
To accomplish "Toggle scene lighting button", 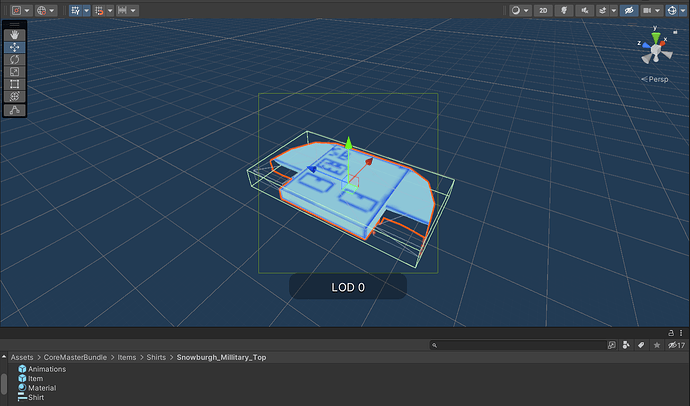I will tap(564, 11).
